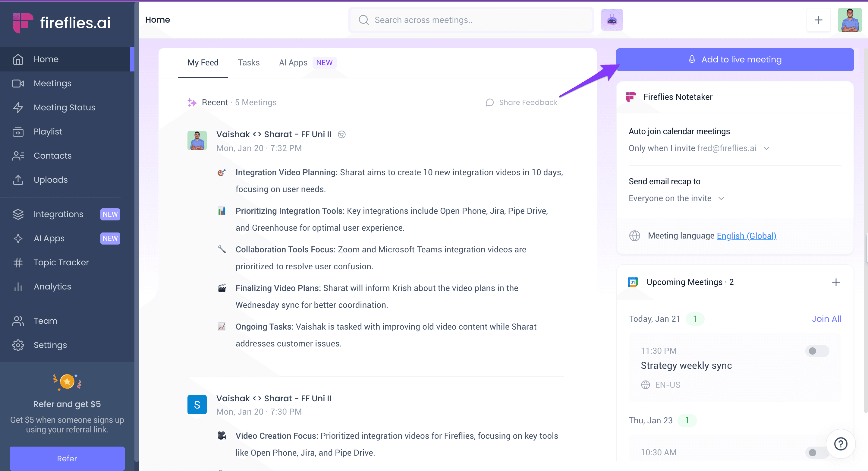Toggle notetaker for Strategy weekly sync
This screenshot has width=868, height=471.
pos(817,351)
